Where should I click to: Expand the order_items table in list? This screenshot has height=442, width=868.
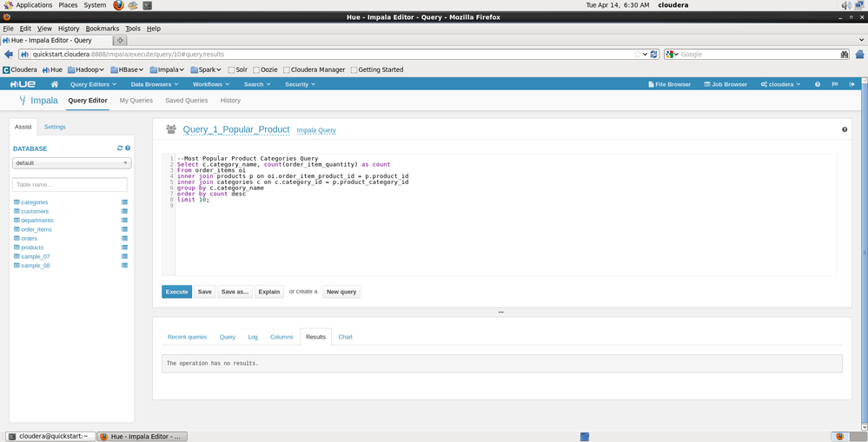pos(36,229)
